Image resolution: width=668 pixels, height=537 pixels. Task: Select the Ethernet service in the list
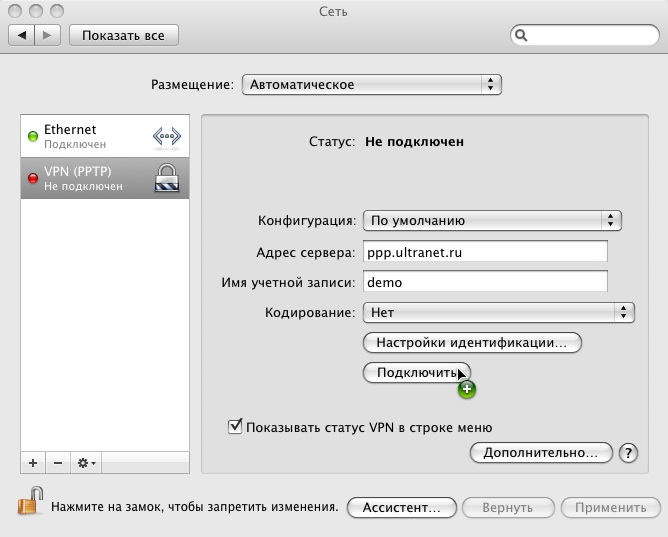pyautogui.click(x=85, y=136)
